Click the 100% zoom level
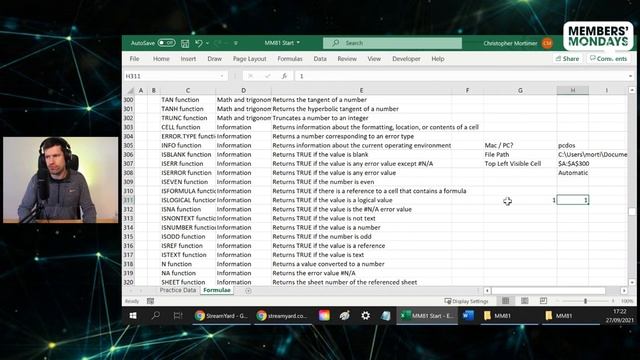The height and width of the screenshot is (360, 640). tap(627, 301)
